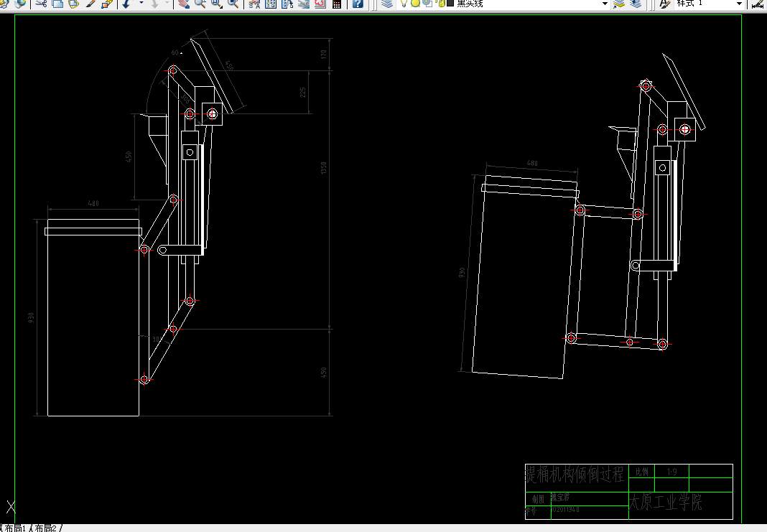
Task: Open the Sheet Set Manager icon
Action: coord(304,4)
